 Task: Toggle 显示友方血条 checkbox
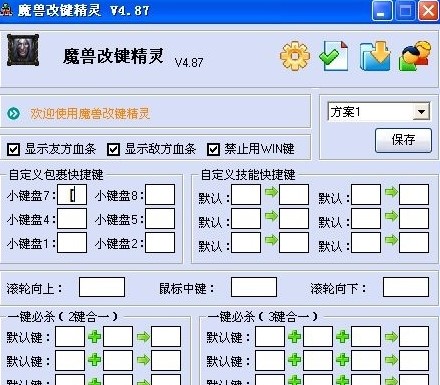(13, 149)
